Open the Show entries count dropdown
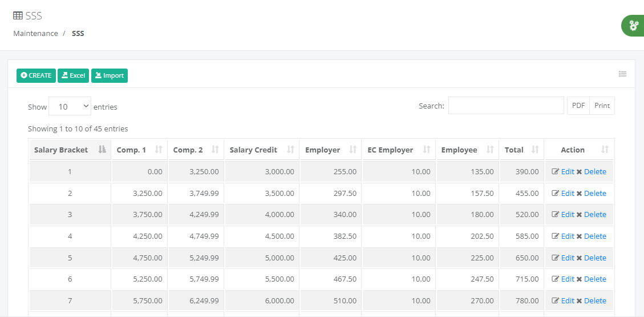 point(70,106)
